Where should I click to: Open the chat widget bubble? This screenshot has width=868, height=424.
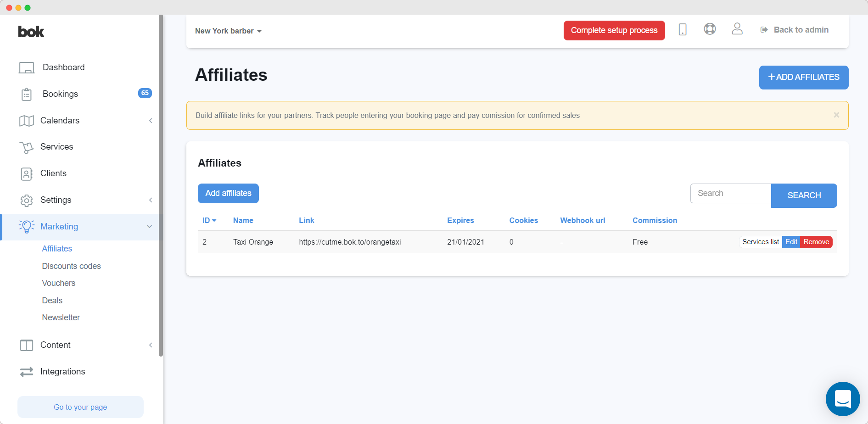843,399
